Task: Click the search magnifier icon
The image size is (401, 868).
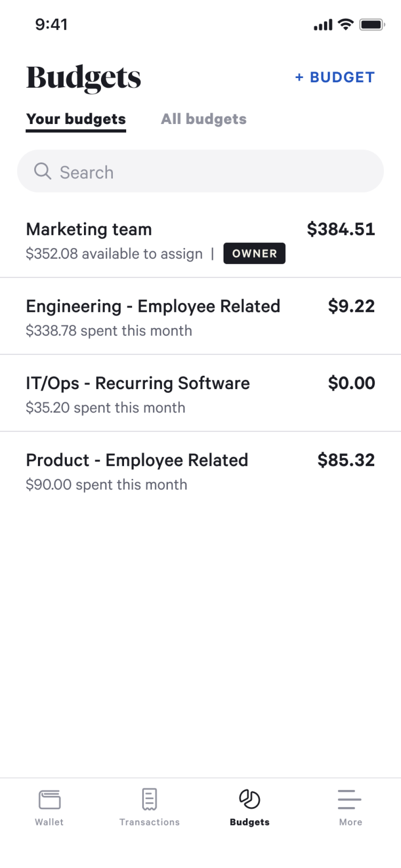Action: click(43, 172)
